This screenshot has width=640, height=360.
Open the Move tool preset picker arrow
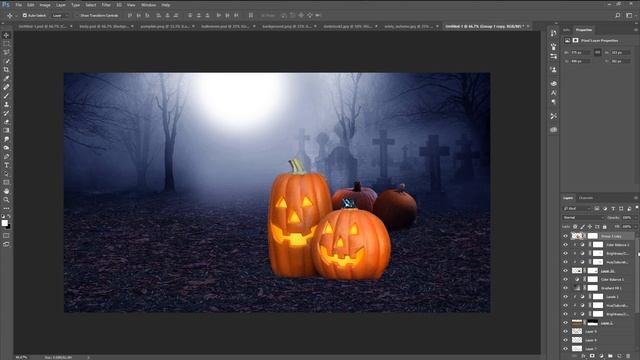16,16
